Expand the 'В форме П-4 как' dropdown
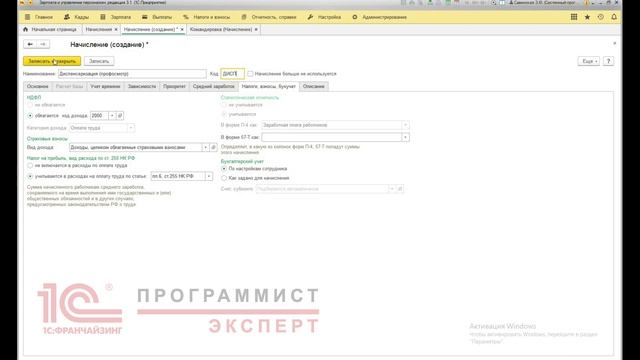Screen dimensions: 640x360 (x=405, y=125)
